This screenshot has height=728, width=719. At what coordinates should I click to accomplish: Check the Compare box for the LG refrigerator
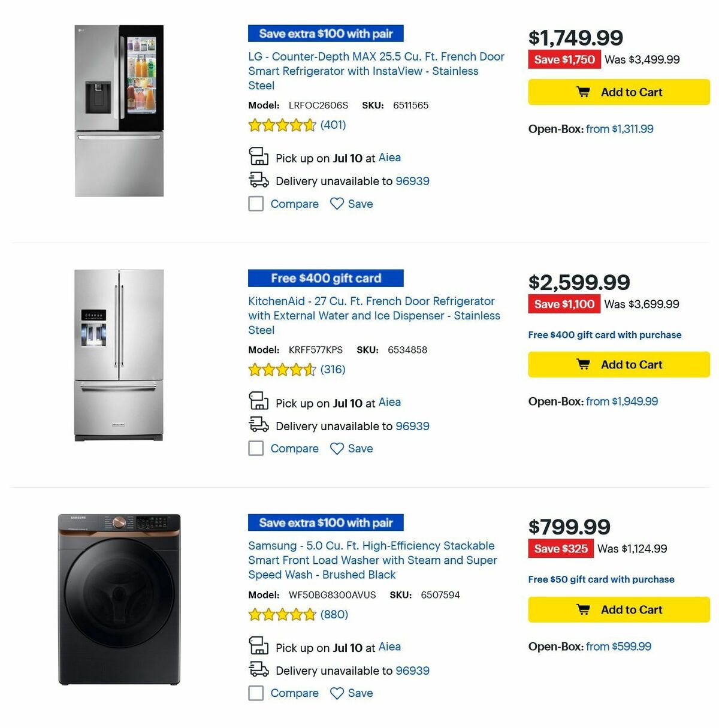tap(256, 204)
